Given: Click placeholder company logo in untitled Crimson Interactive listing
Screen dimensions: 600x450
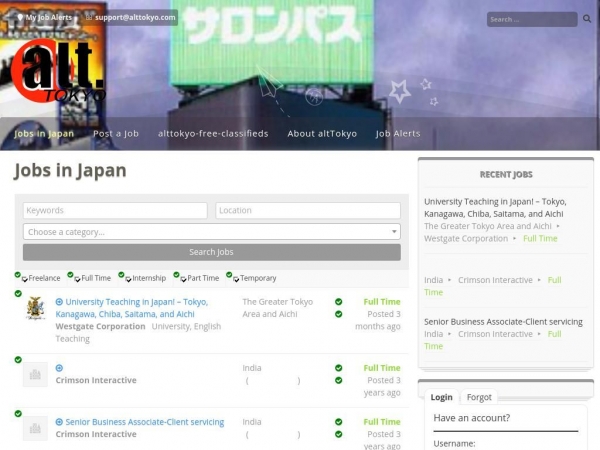Looking at the screenshot, I should pyautogui.click(x=35, y=374).
